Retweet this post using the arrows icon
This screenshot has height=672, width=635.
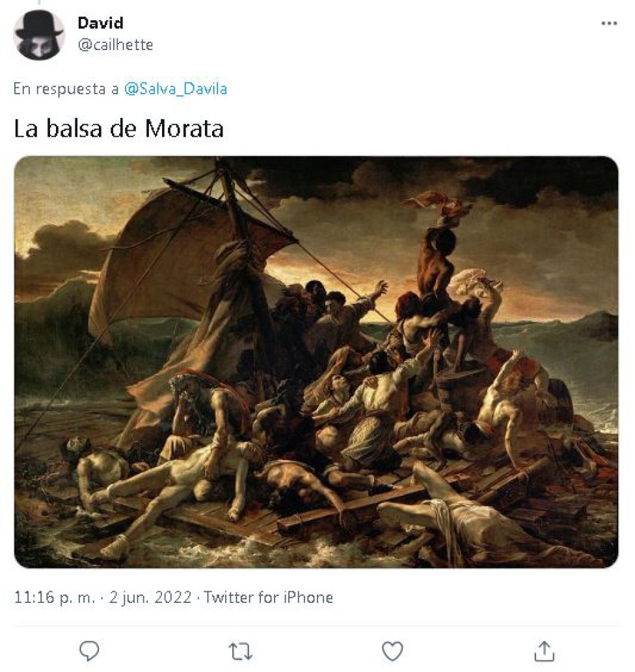(241, 651)
